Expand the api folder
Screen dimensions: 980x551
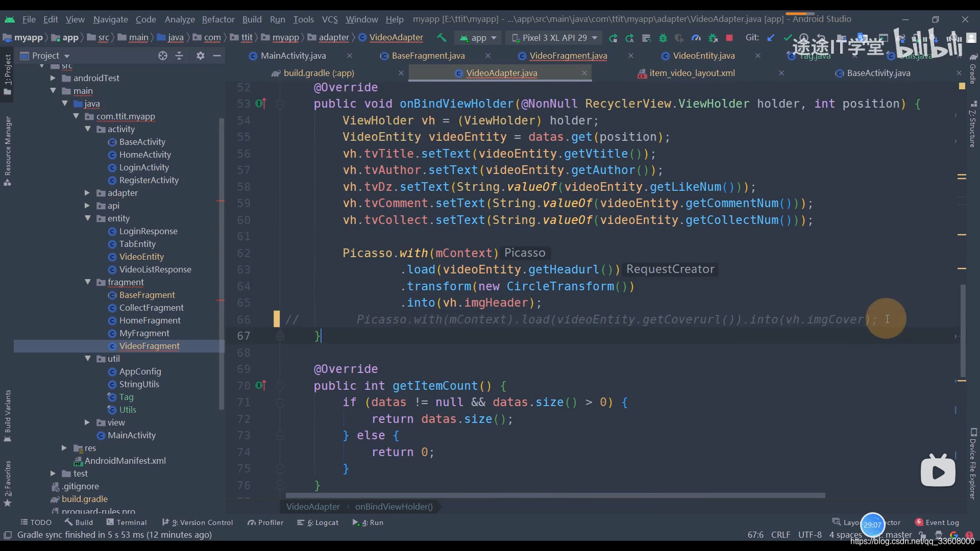coord(87,206)
